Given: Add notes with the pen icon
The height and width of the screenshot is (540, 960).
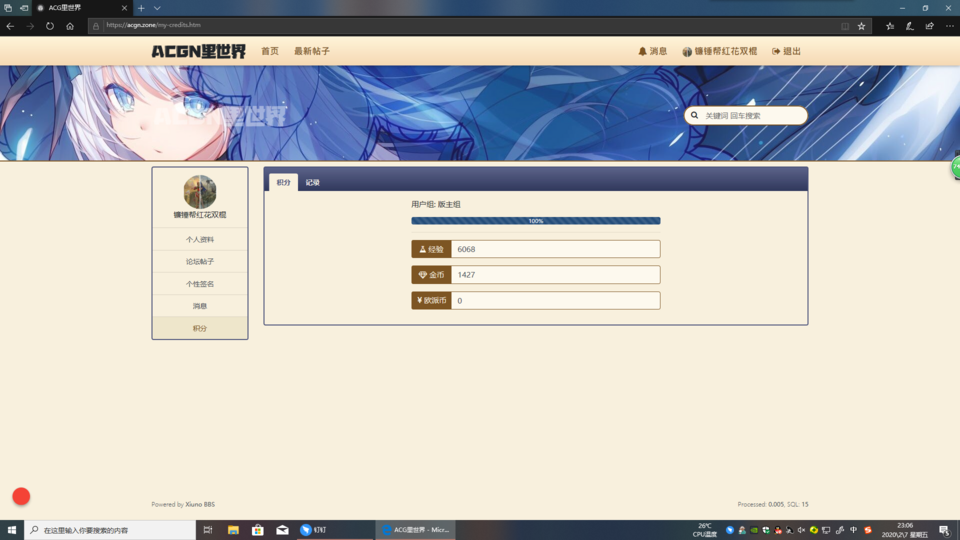Looking at the screenshot, I should click(910, 26).
